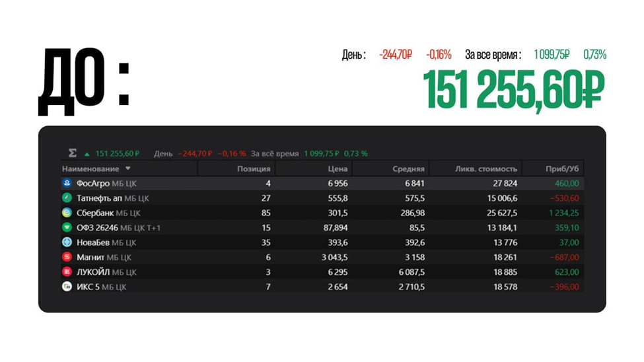
Task: Click Магнит price 3 043,5
Action: pyautogui.click(x=334, y=257)
